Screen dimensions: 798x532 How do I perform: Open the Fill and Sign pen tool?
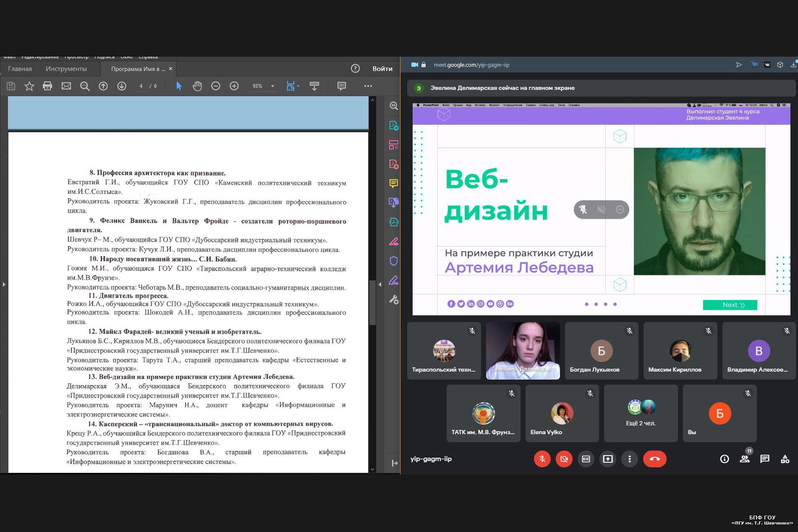pyautogui.click(x=394, y=280)
